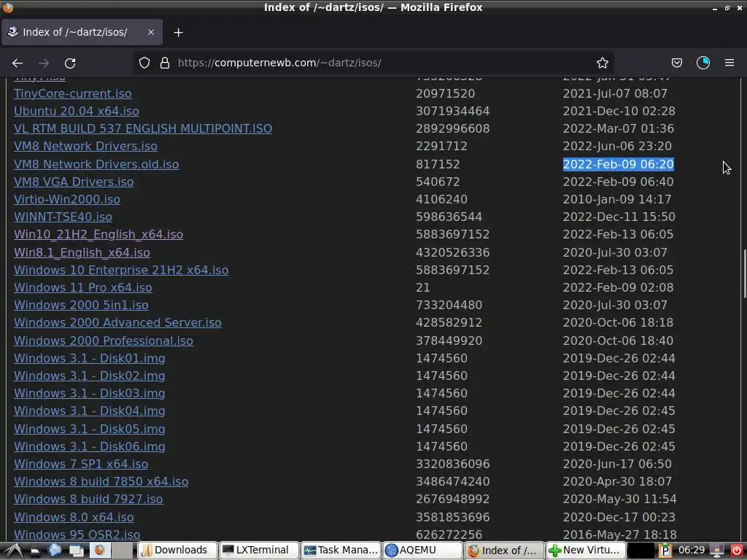Download Windows 95 OSR2.iso
747x560 pixels.
coord(77,534)
